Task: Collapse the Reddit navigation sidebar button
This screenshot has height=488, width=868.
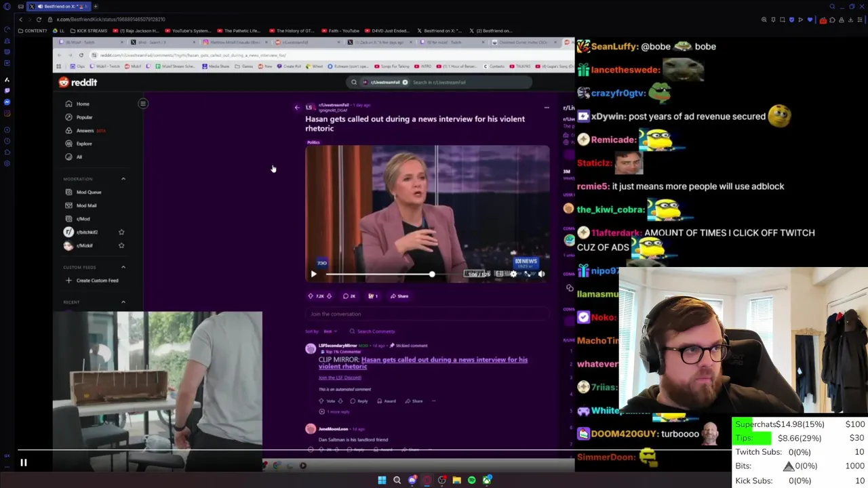Action: (x=143, y=104)
